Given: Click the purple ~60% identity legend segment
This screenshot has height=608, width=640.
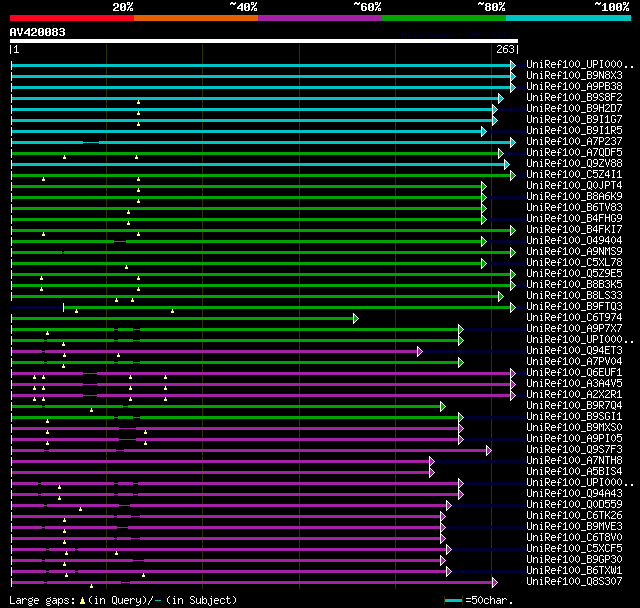Looking at the screenshot, I should click(x=320, y=18).
